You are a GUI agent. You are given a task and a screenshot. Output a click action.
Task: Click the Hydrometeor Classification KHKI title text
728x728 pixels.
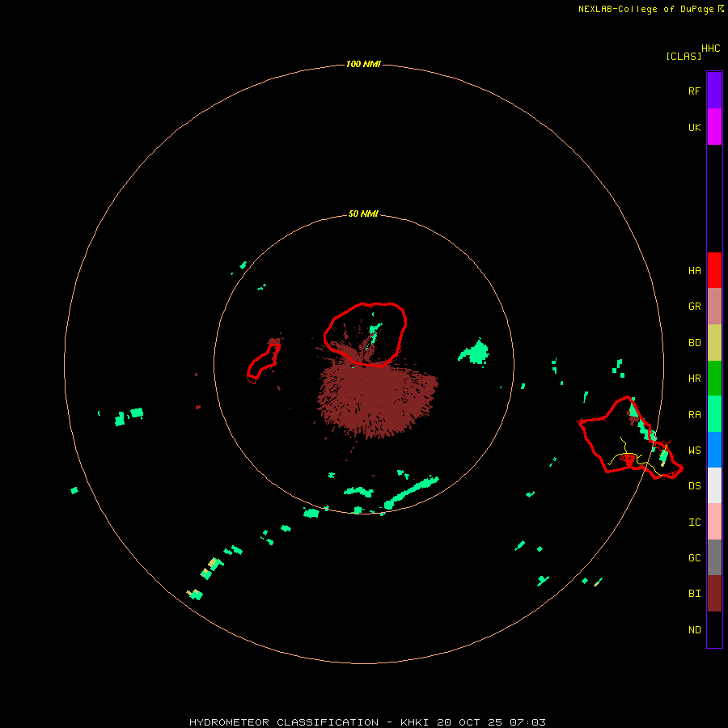point(367,722)
